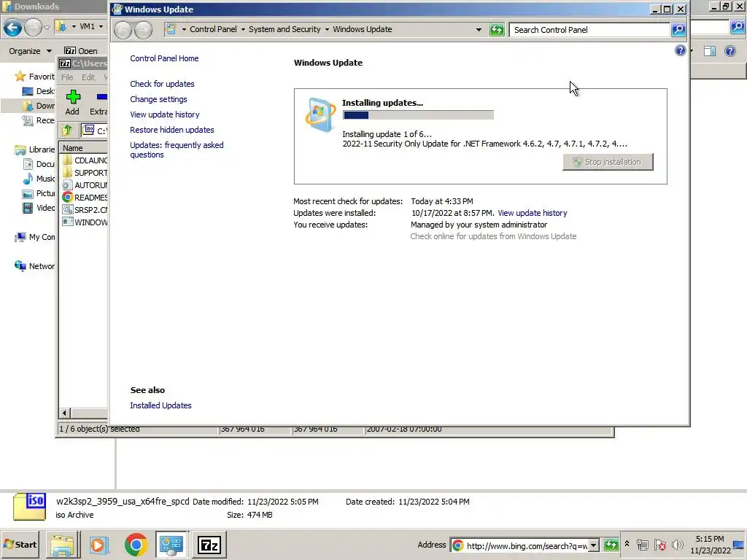Select Documents library in navigation pane
Viewport: 747px width, 560px height.
tap(39, 164)
